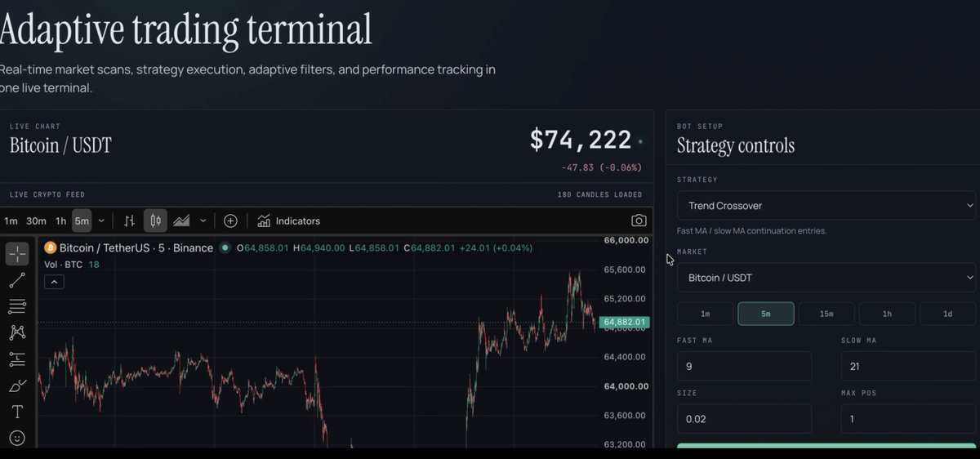The image size is (980, 459).
Task: Switch chart to 30m interval
Action: pos(36,221)
